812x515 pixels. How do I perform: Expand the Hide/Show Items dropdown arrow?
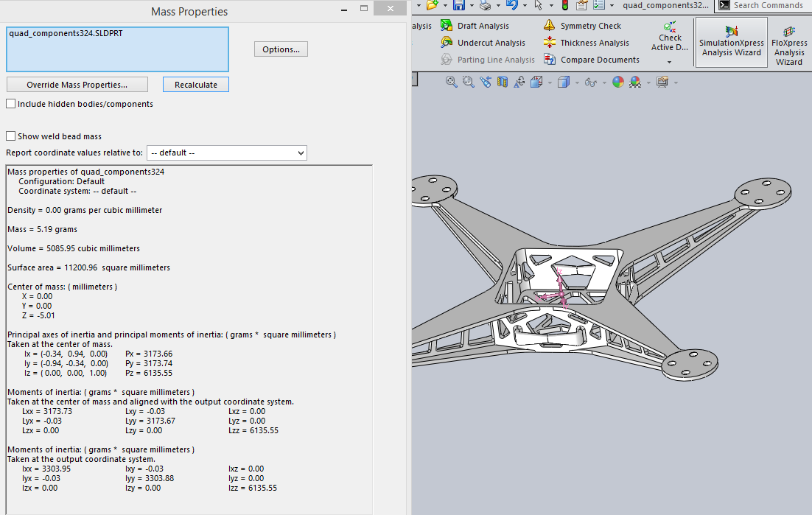coord(603,83)
